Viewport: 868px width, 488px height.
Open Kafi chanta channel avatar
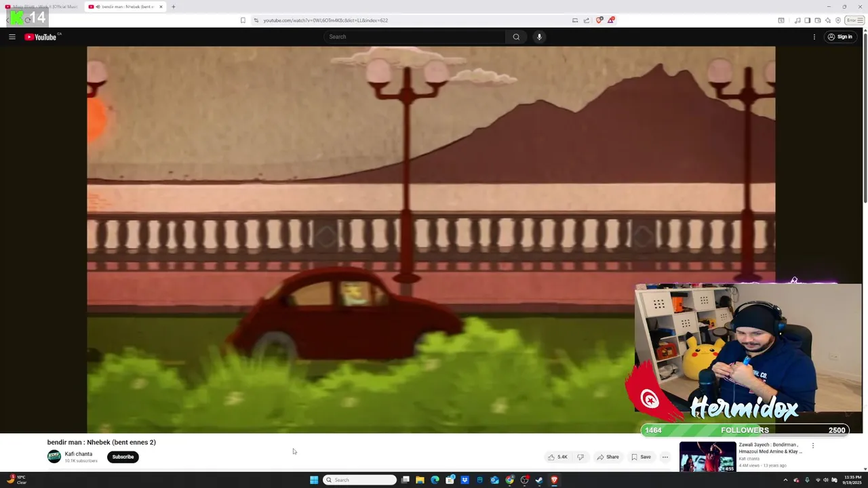[x=54, y=457]
